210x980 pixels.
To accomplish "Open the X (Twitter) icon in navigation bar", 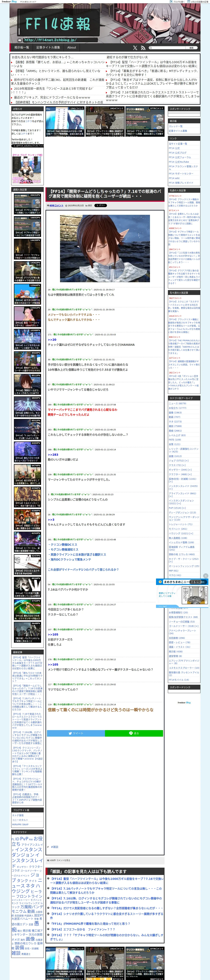I will [x=135, y=48].
